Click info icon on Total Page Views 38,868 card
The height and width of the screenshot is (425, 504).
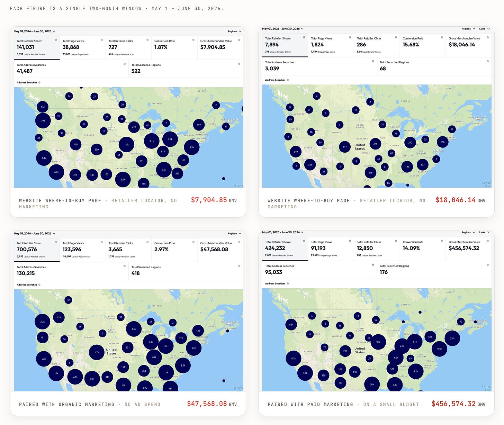click(101, 40)
